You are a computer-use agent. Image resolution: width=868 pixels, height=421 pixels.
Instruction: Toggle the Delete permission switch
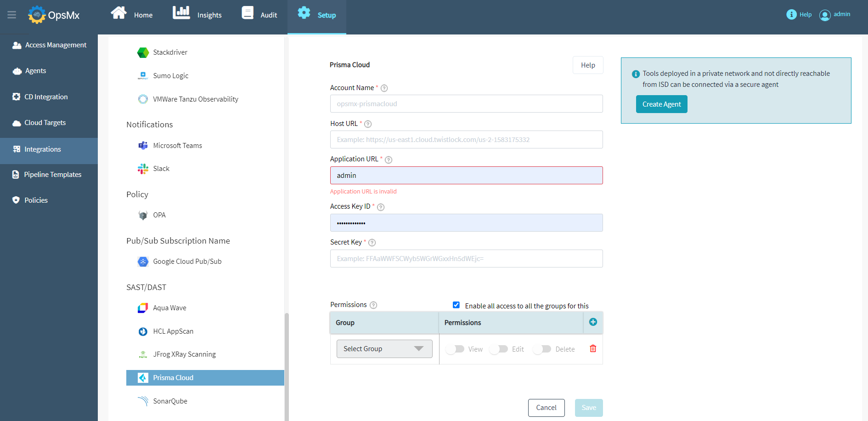coord(542,349)
